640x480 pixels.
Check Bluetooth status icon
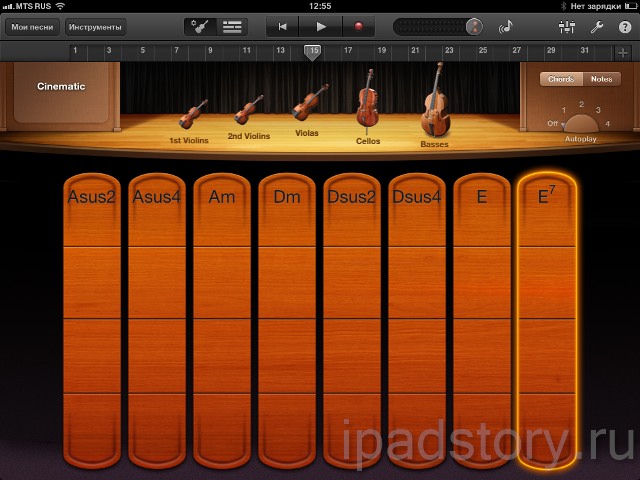tap(563, 6)
